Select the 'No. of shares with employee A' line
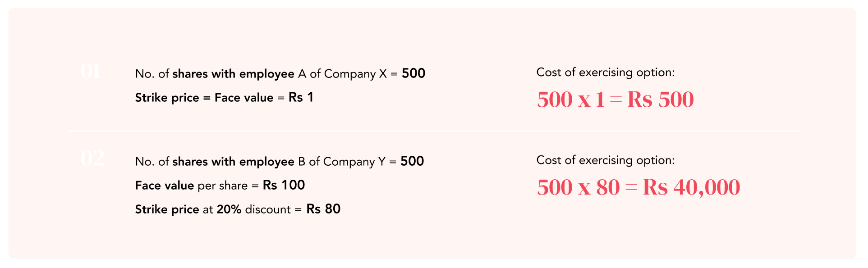 (x=280, y=74)
